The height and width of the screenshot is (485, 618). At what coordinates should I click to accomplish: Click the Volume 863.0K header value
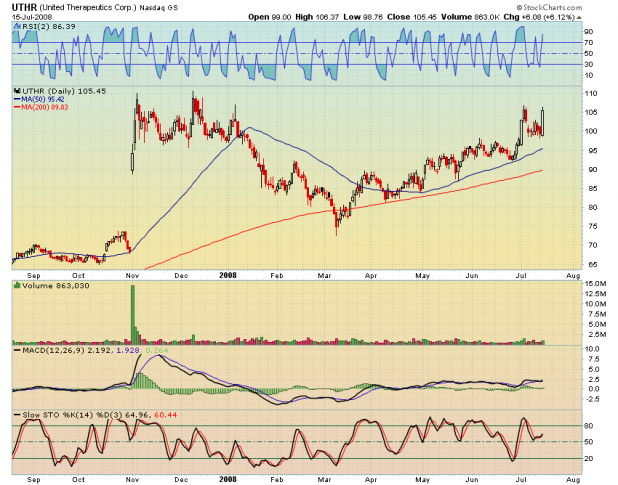click(471, 17)
